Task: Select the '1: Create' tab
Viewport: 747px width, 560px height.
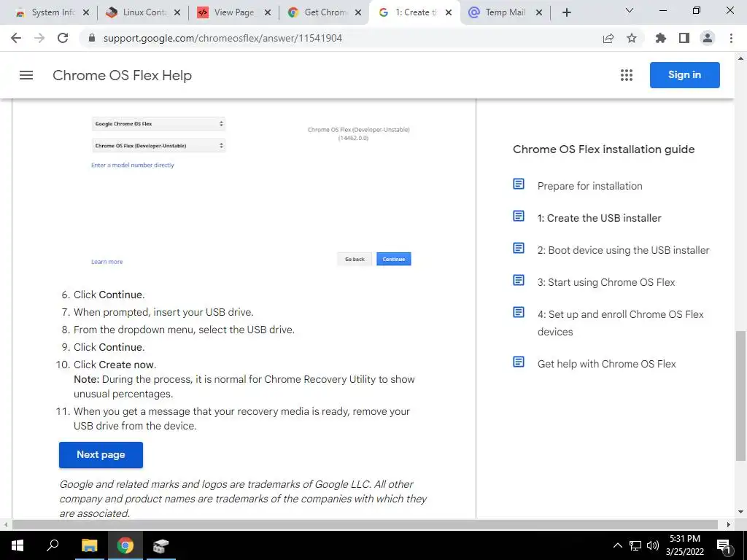Action: (x=414, y=13)
